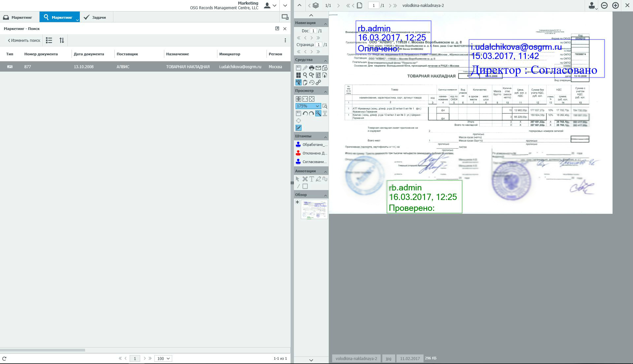Click the fit-to-width view icon
The image size is (633, 364).
click(x=305, y=99)
